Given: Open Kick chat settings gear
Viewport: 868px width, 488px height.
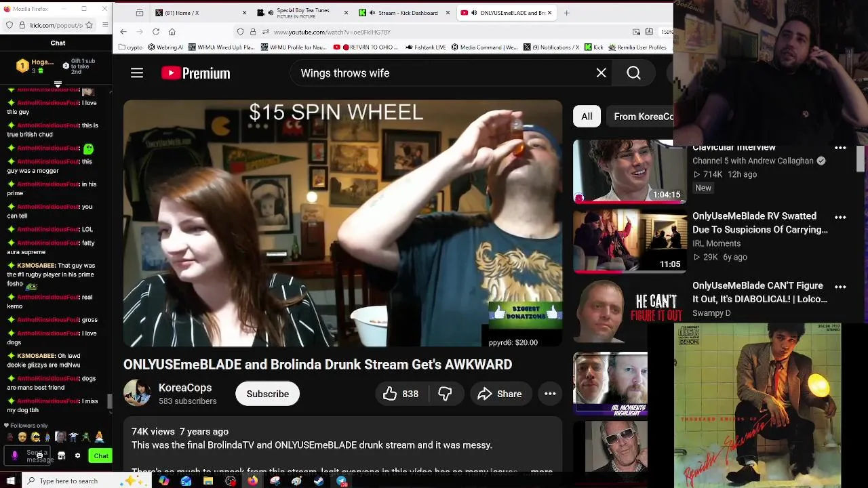Looking at the screenshot, I should click(x=77, y=456).
